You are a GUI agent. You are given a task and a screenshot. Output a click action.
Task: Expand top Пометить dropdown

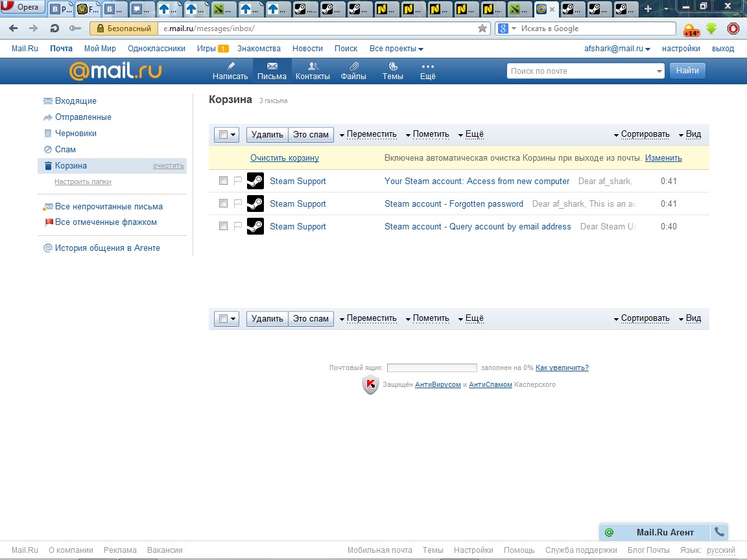pos(427,134)
